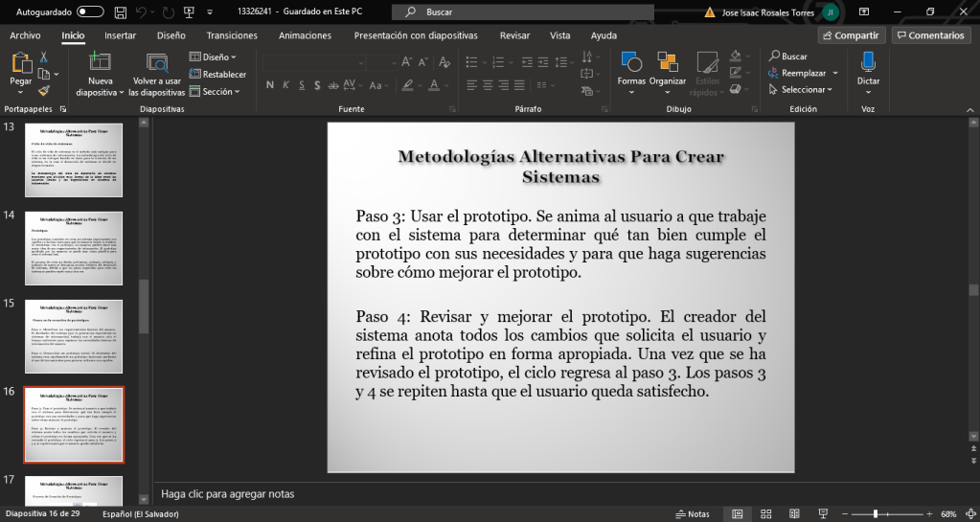Toggle the Autoguardado switch
980x522 pixels.
click(90, 12)
